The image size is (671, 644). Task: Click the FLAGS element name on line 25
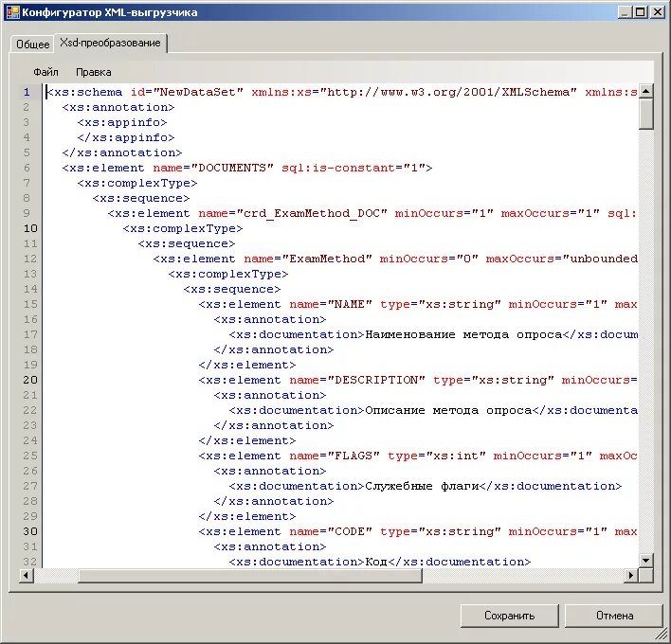click(354, 456)
